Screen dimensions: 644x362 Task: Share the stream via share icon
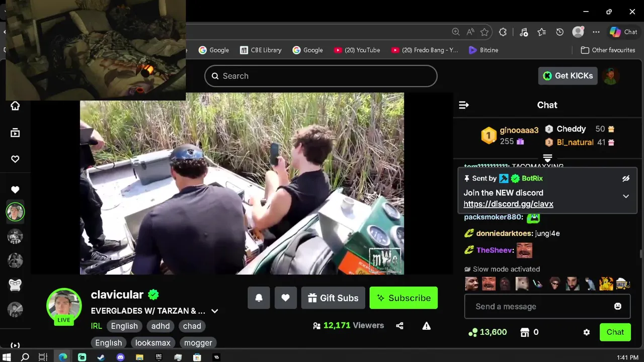coord(399,326)
